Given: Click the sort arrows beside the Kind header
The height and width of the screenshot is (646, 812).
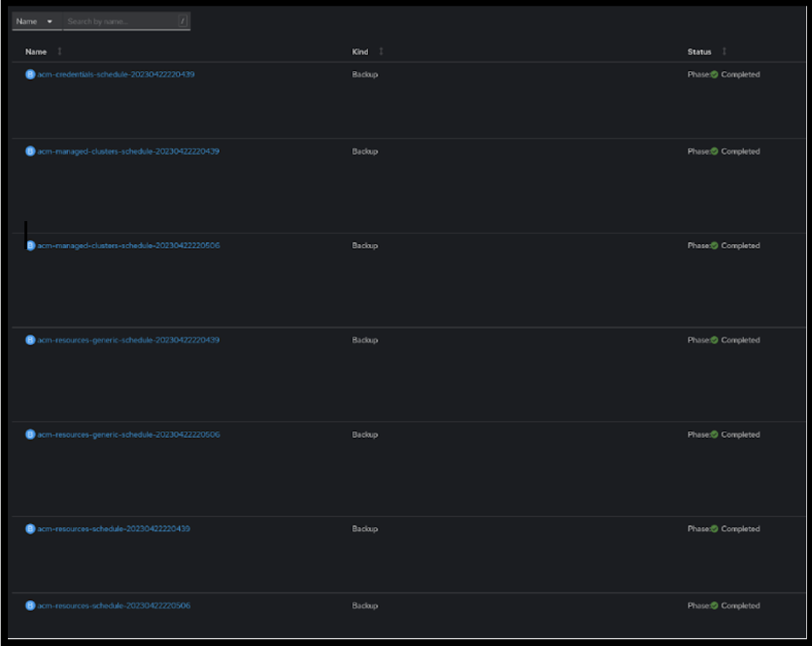Looking at the screenshot, I should (x=381, y=52).
